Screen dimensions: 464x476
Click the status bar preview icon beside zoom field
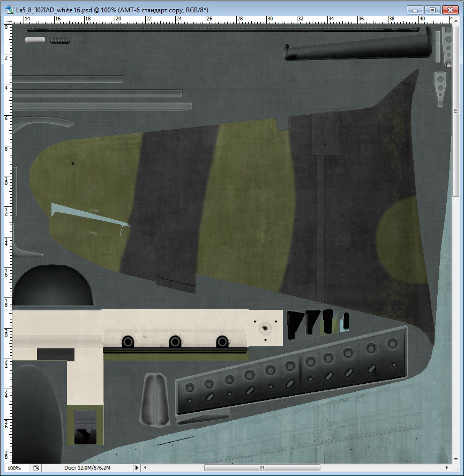36,468
